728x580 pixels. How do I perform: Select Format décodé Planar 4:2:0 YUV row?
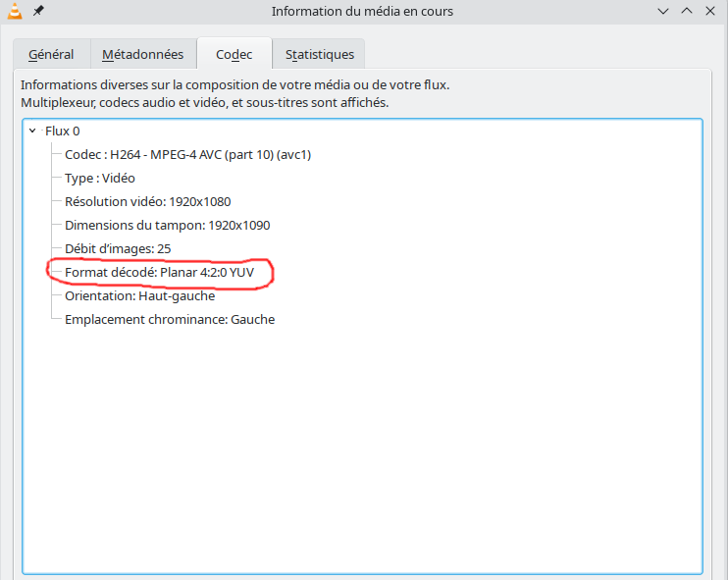pos(159,272)
